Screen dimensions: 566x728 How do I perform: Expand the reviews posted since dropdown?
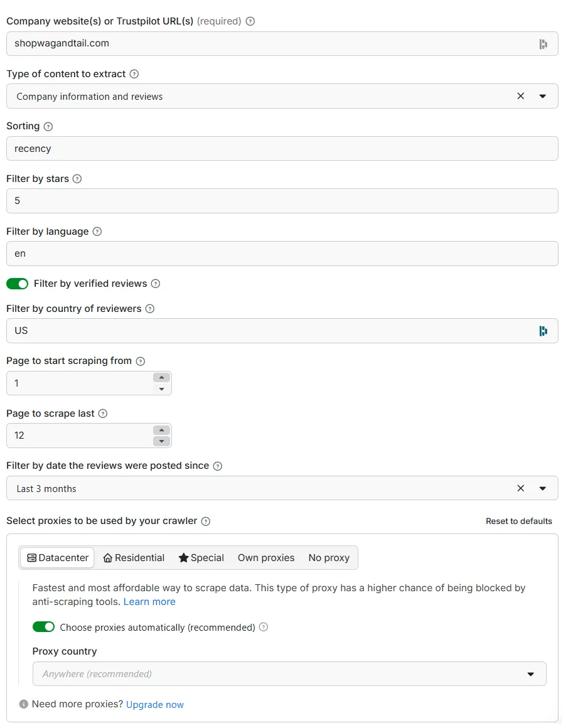tap(543, 488)
